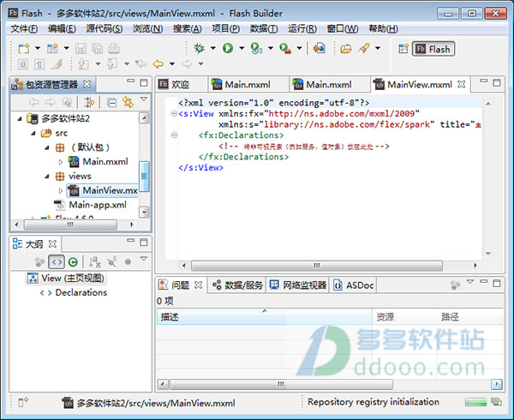
Task: Toggle alphabetical Sort in Outline panel
Action: pos(95,261)
